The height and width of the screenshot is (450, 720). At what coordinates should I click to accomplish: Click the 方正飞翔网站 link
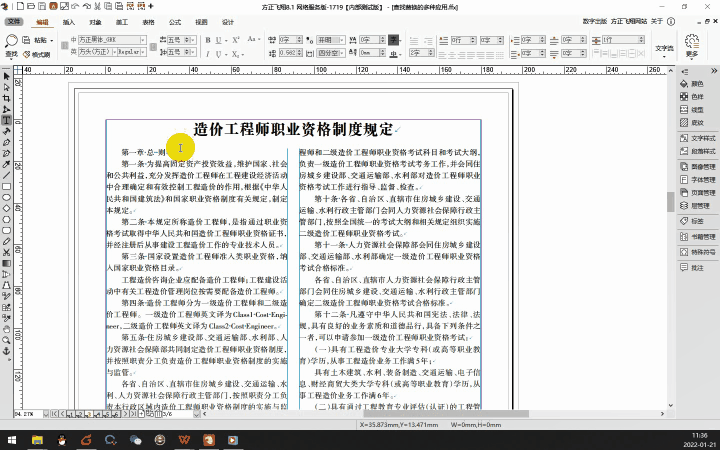(629, 22)
